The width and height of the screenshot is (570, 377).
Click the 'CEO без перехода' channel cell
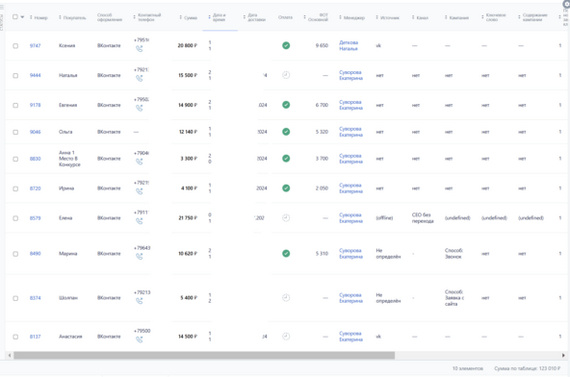point(422,218)
